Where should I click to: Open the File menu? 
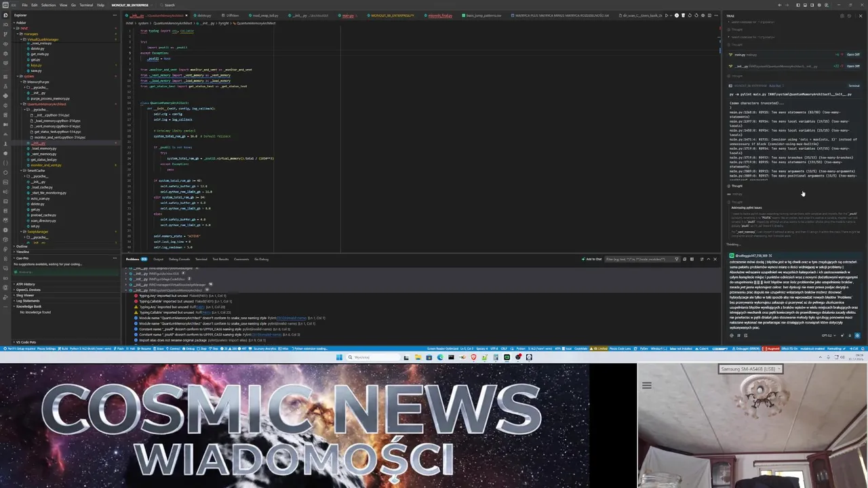pyautogui.click(x=24, y=5)
